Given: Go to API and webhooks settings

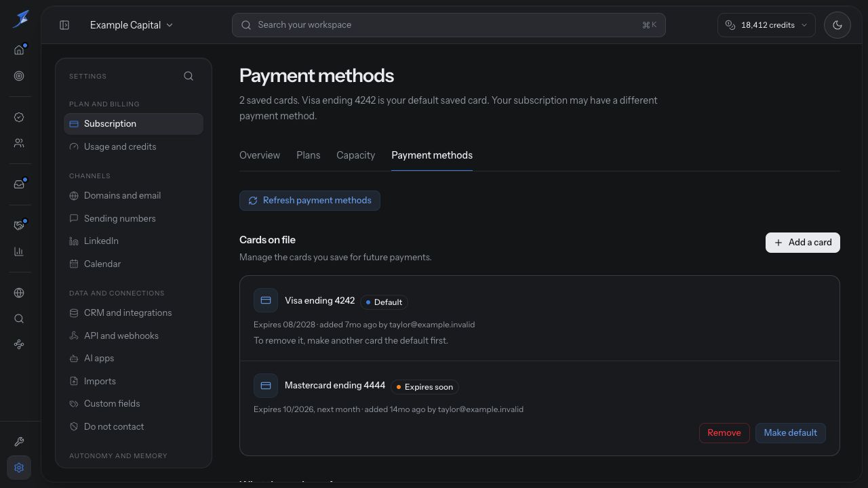Looking at the screenshot, I should coord(134,336).
